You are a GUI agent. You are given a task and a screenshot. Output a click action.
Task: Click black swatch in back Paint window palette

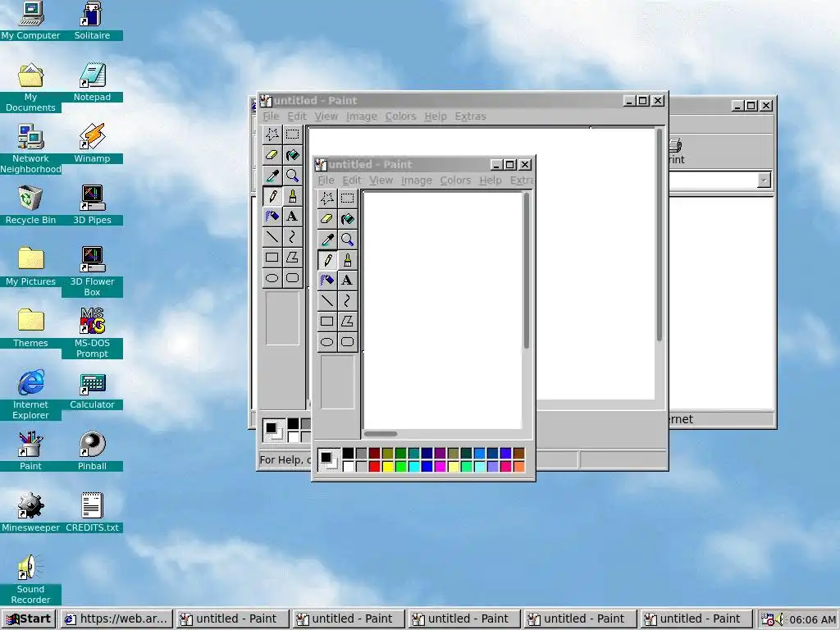tap(293, 424)
